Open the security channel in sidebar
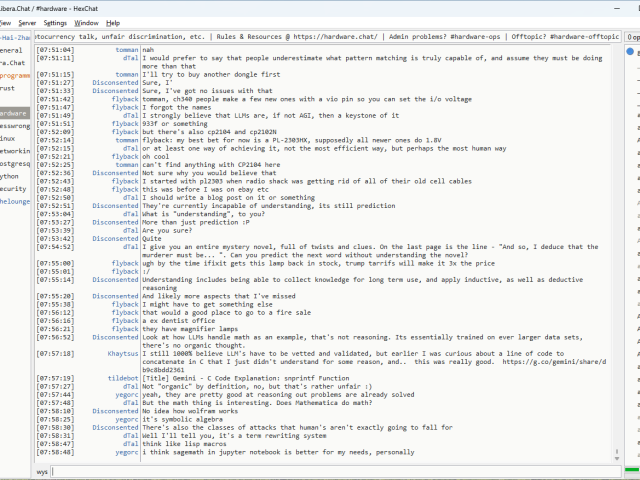 pos(13,188)
